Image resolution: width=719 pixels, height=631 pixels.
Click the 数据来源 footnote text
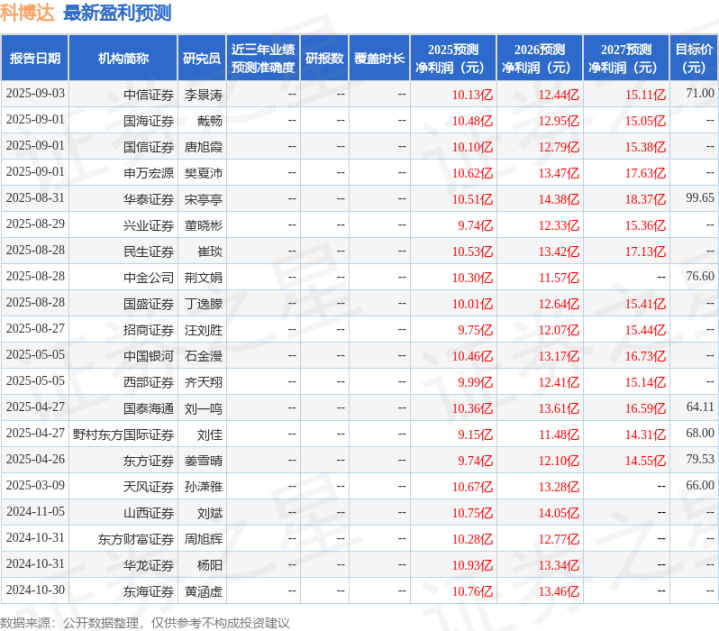click(145, 623)
